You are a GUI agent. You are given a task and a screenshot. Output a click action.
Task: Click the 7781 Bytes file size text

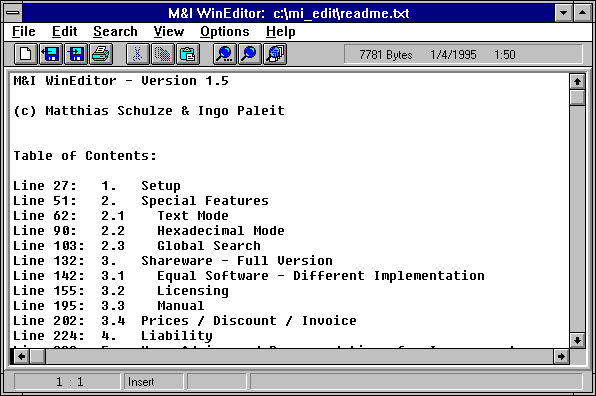click(x=386, y=55)
